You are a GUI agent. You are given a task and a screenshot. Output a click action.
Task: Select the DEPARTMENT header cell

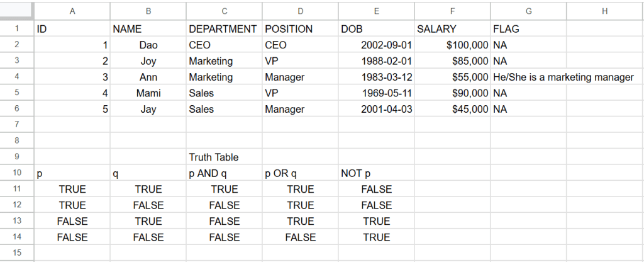(223, 29)
